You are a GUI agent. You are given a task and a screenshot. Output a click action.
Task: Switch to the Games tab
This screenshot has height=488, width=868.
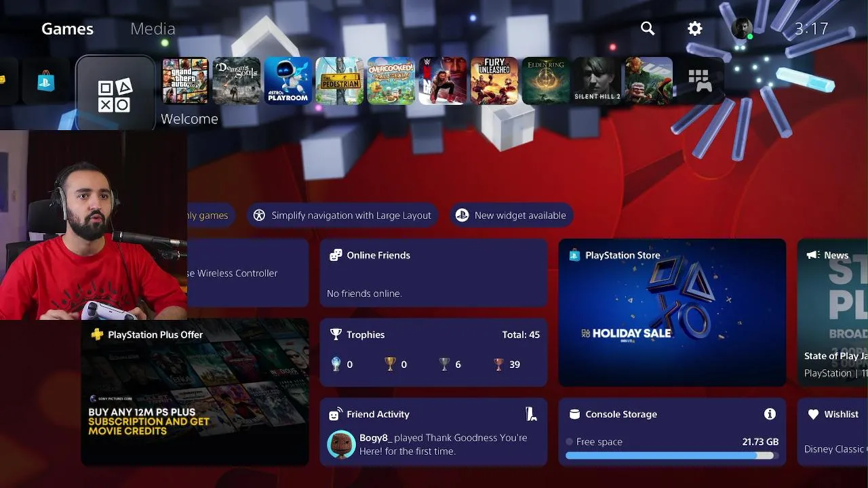[x=67, y=28]
